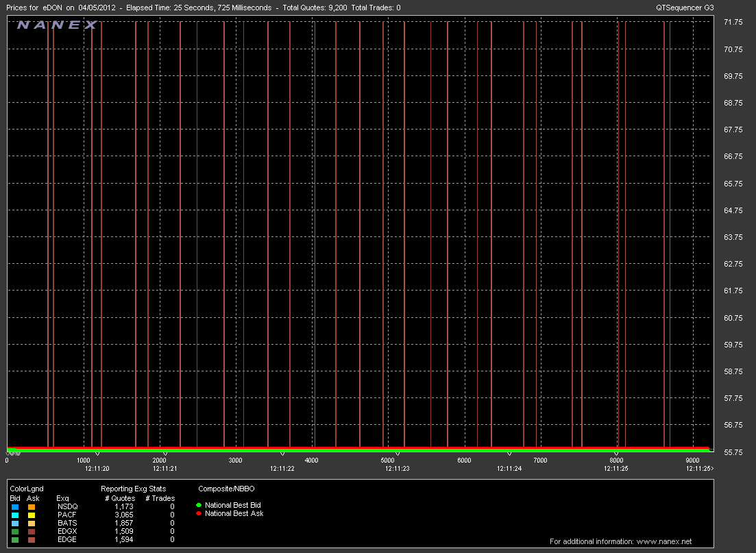Click the 67.75 price axis label
This screenshot has width=756, height=553.
[733, 130]
